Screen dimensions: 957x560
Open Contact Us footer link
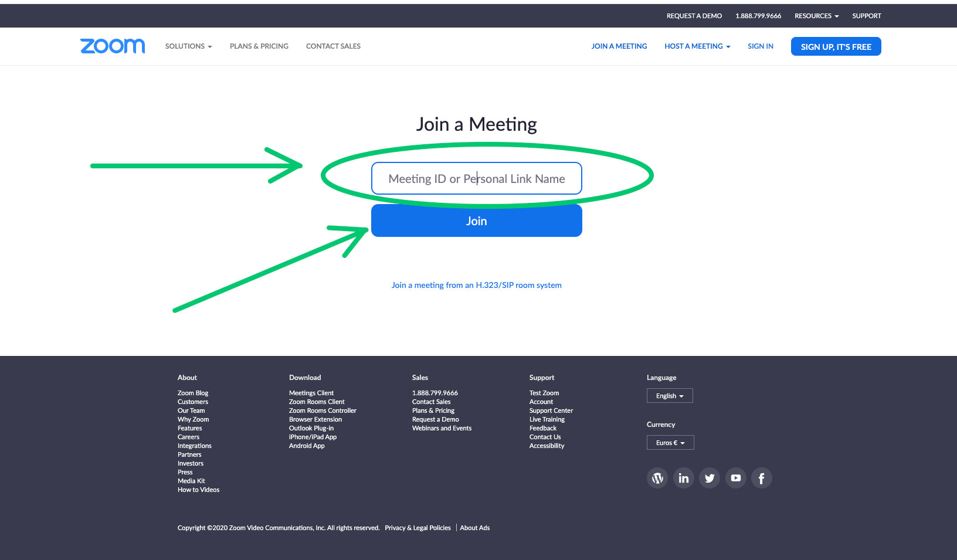coord(545,437)
